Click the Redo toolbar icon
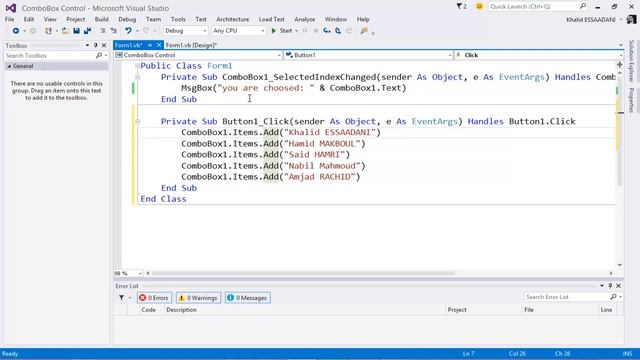 146,31
